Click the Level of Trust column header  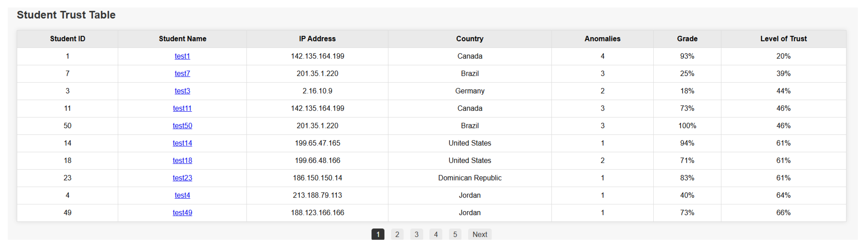click(x=783, y=39)
